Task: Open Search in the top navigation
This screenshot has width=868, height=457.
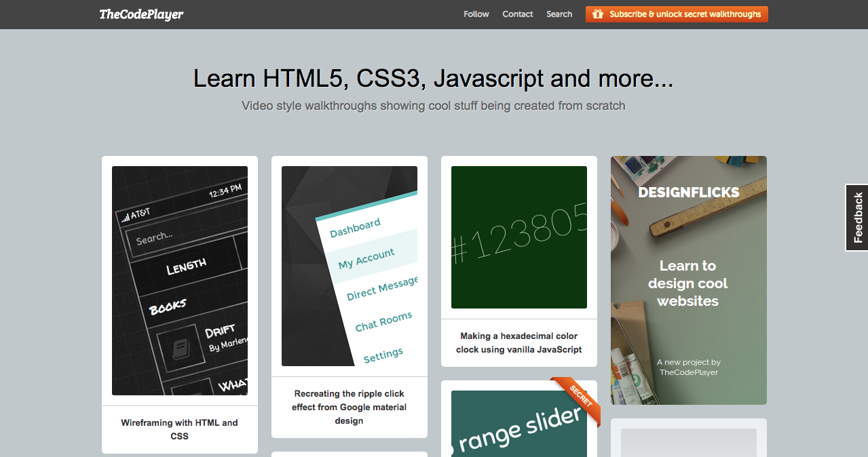Action: tap(559, 14)
